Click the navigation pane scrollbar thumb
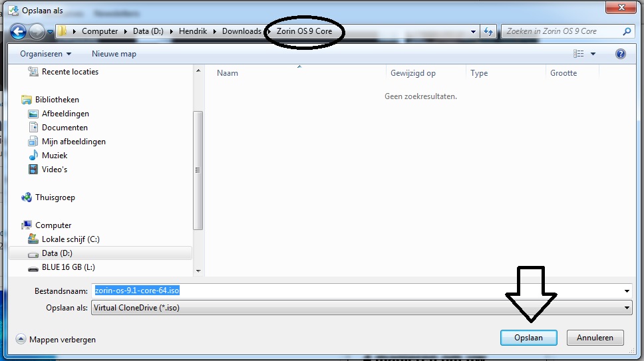 pyautogui.click(x=198, y=170)
